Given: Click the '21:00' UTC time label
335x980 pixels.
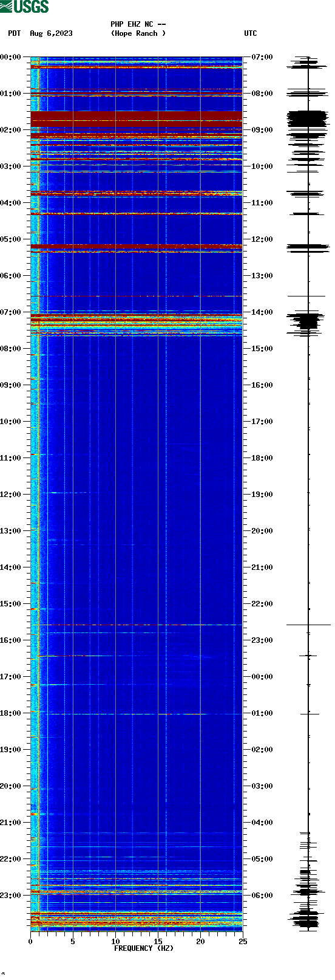Looking at the screenshot, I should (262, 567).
